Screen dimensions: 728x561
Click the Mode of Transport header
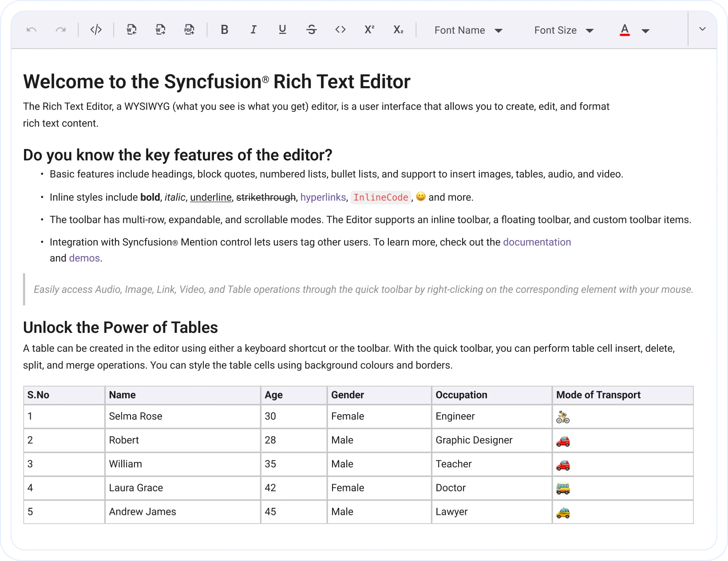(x=623, y=395)
